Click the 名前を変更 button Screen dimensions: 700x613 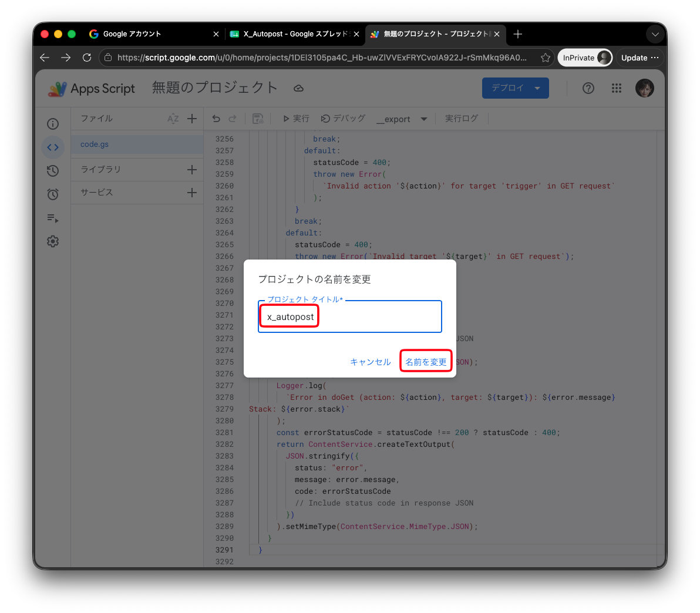[x=426, y=362]
